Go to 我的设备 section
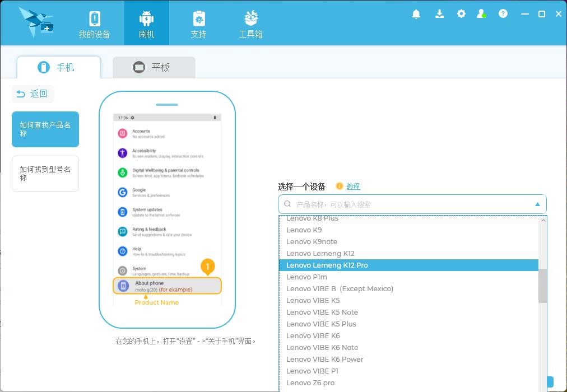Viewport: 567px width, 392px height. coord(94,23)
